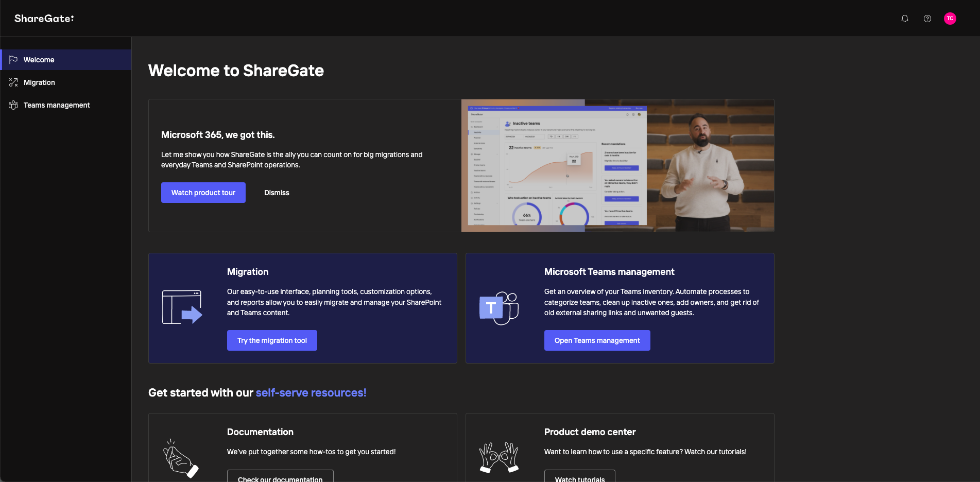Open the help question mark icon
Viewport: 980px width, 482px height.
pos(927,19)
